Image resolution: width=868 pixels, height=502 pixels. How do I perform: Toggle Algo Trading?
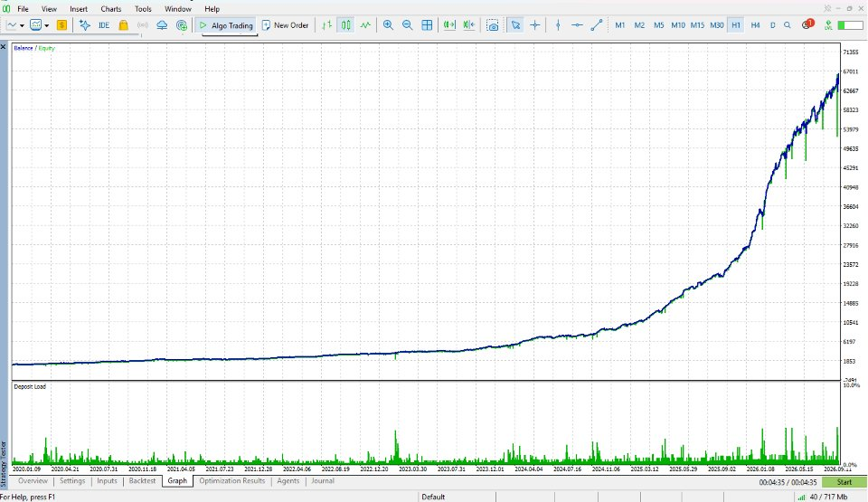click(226, 25)
